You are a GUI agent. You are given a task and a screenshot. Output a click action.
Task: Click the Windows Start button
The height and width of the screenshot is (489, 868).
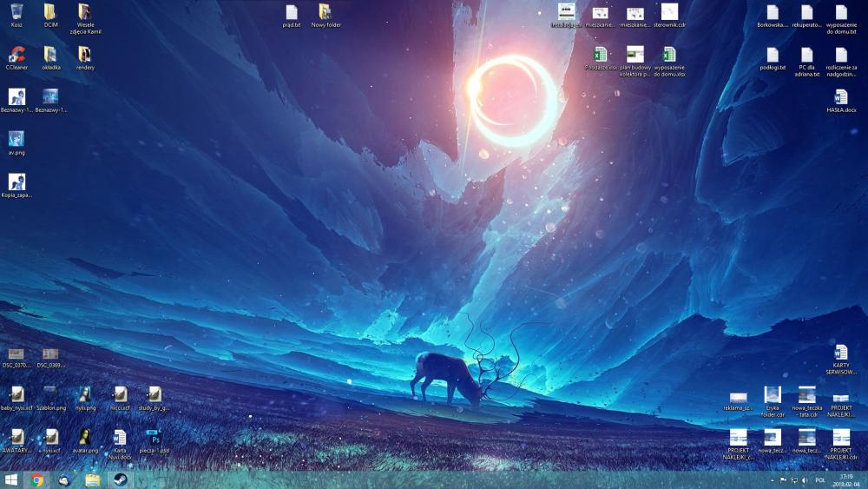pyautogui.click(x=11, y=479)
